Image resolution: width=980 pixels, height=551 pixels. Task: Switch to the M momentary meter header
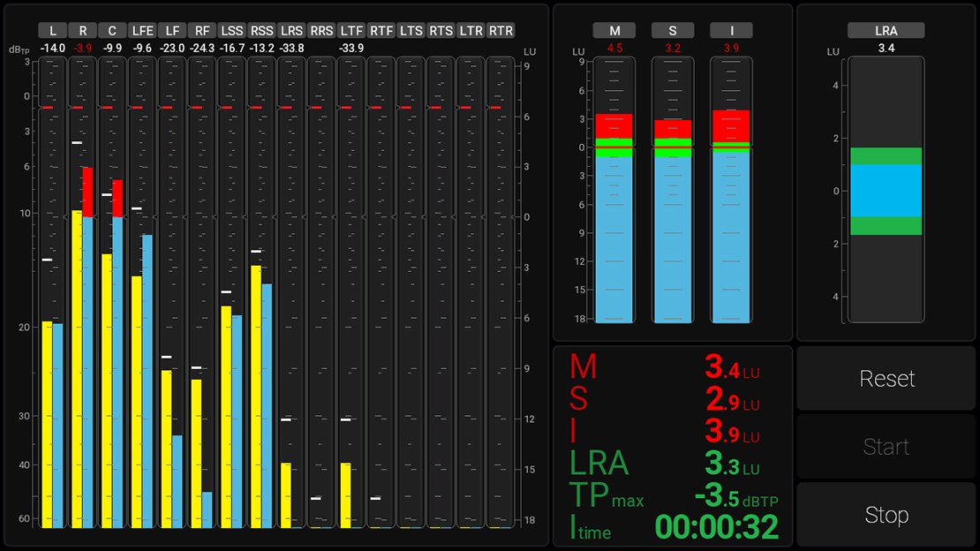click(x=614, y=29)
